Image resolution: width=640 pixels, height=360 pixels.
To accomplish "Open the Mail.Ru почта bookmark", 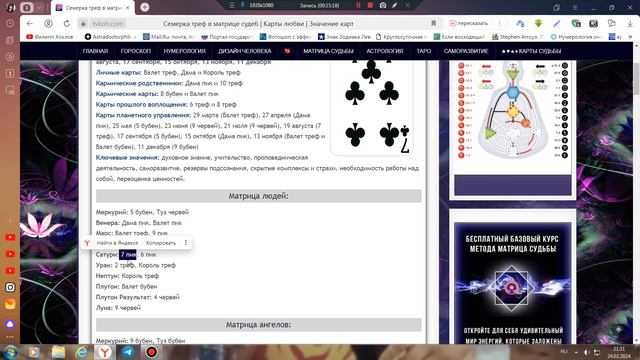I will 169,37.
